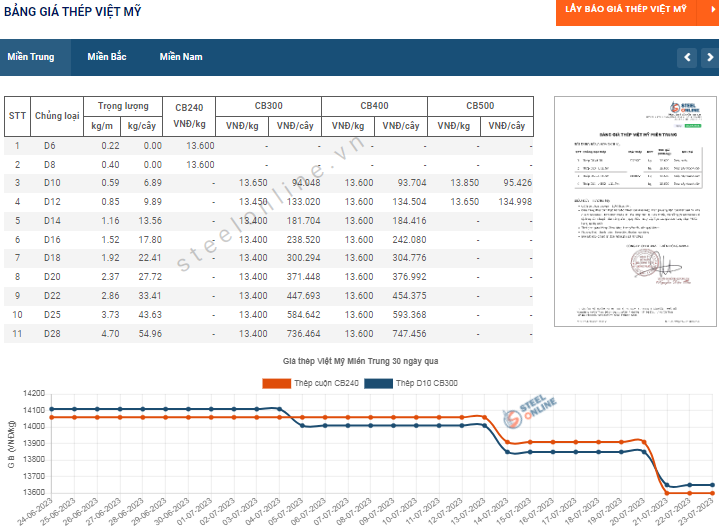Click the 24-06-2023 axis date label
The image size is (719, 531).
tap(35, 512)
